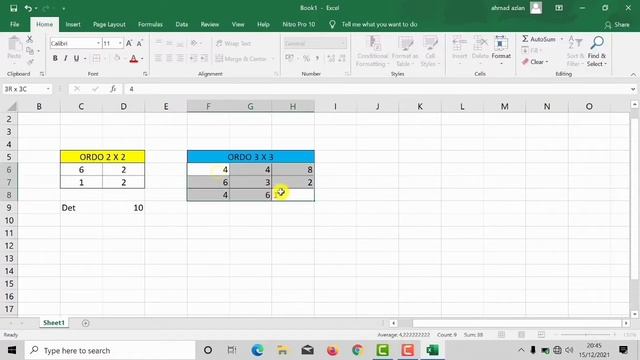Click Tell me what you want to do
The width and height of the screenshot is (640, 360).
click(379, 24)
